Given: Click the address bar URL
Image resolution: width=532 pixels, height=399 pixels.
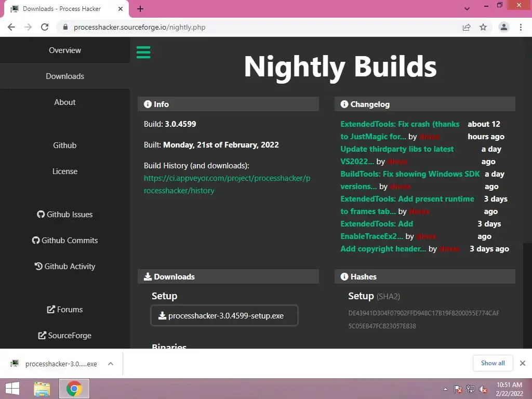Looking at the screenshot, I should [x=139, y=27].
